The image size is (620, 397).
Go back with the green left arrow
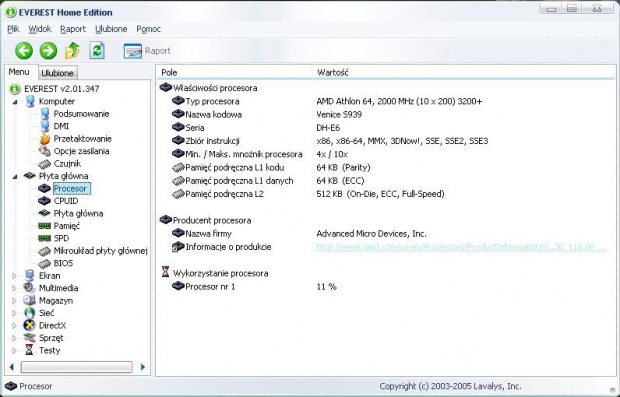(x=24, y=51)
